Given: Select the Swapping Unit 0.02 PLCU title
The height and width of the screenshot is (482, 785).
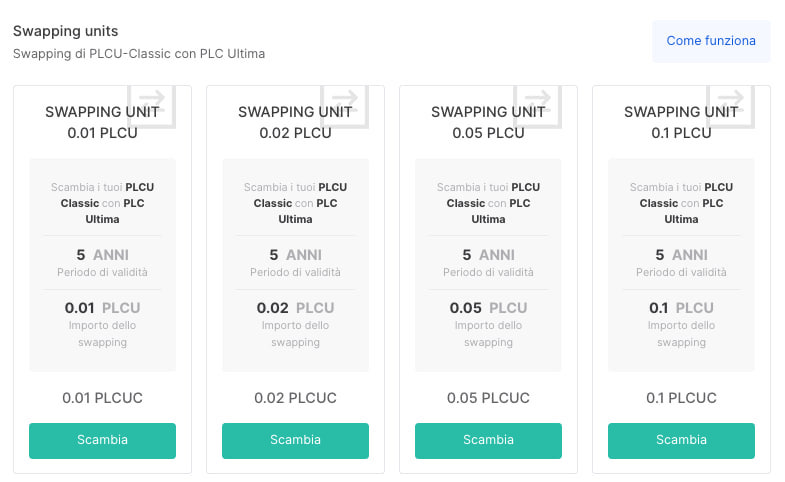Looking at the screenshot, I should (295, 122).
